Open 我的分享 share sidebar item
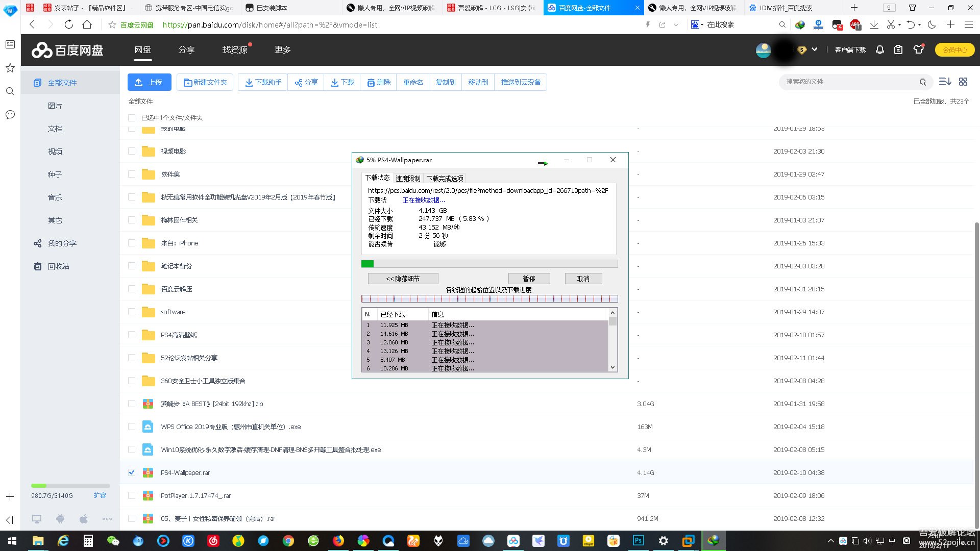 tap(62, 243)
